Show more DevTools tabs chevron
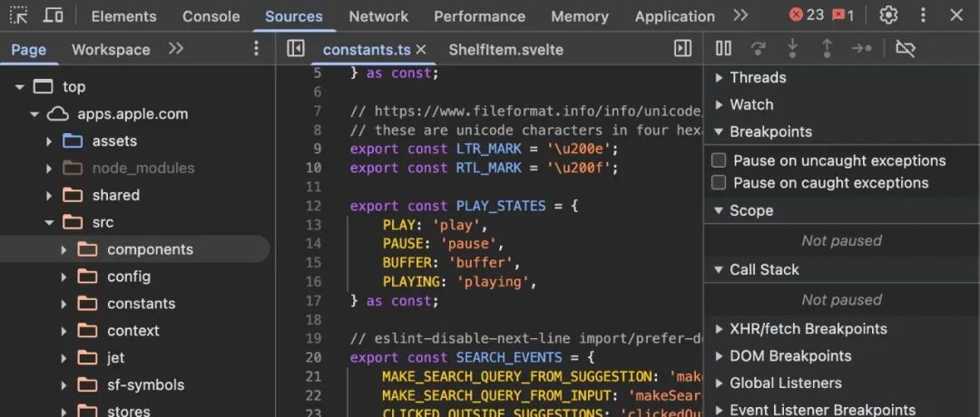This screenshot has height=417, width=980. pos(740,15)
